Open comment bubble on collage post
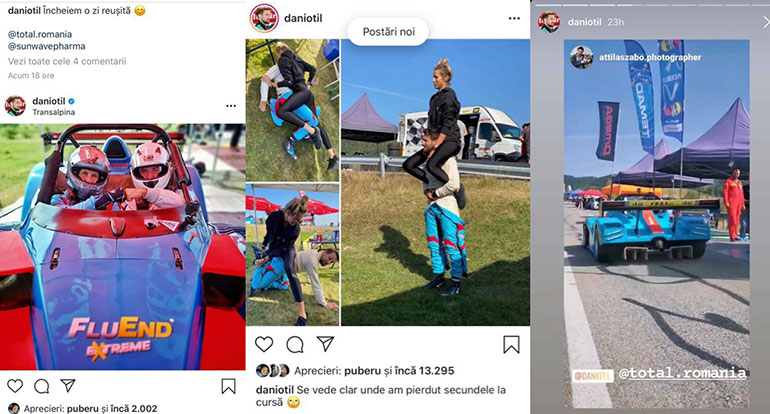The image size is (770, 414). click(295, 345)
